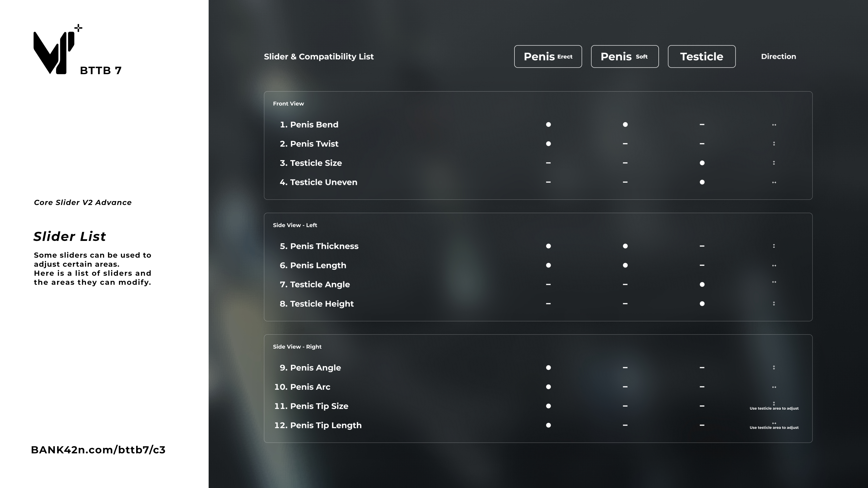This screenshot has height=488, width=868.
Task: Click the Front View section heading
Action: click(x=288, y=104)
